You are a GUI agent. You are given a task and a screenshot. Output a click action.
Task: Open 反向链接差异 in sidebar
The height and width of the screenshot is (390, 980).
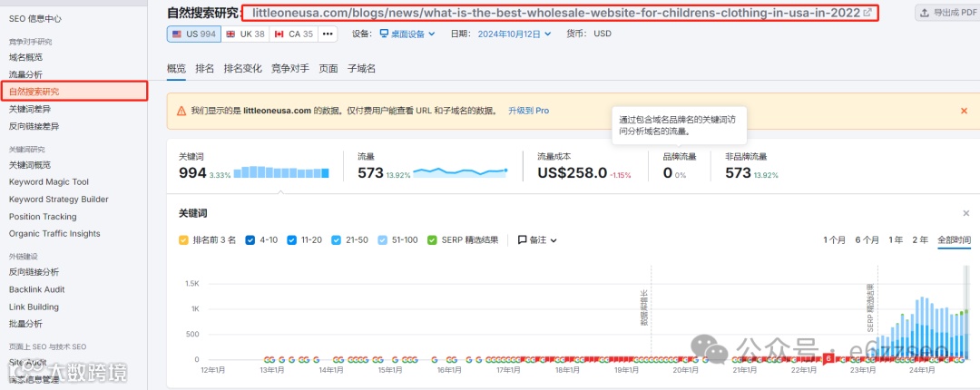click(34, 126)
